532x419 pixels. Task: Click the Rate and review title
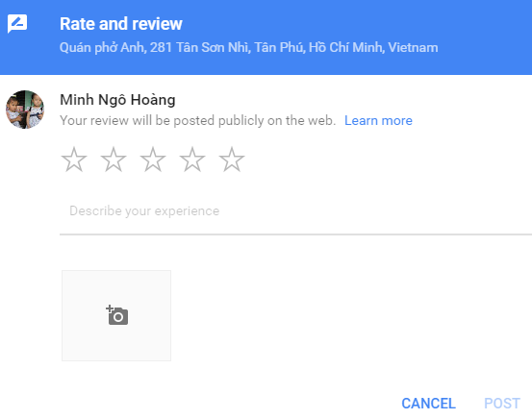[x=121, y=24]
